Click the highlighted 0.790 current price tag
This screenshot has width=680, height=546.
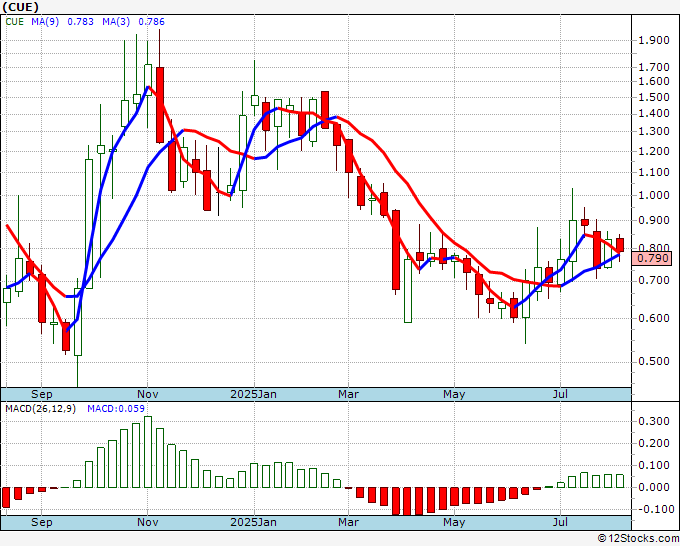pos(652,259)
